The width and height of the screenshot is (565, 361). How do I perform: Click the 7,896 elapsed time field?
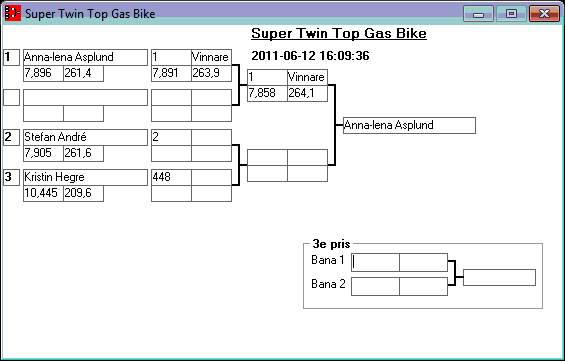43,73
